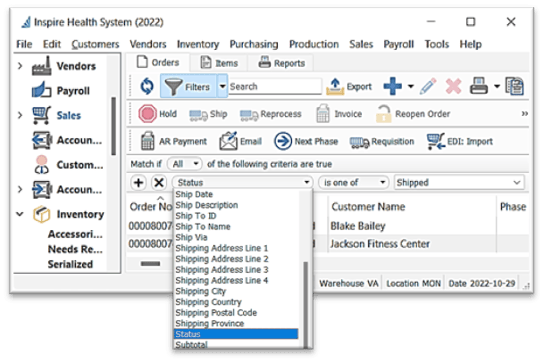This screenshot has height=362, width=544.
Task: Select the Payroll icon in sidebar
Action: pos(42,90)
